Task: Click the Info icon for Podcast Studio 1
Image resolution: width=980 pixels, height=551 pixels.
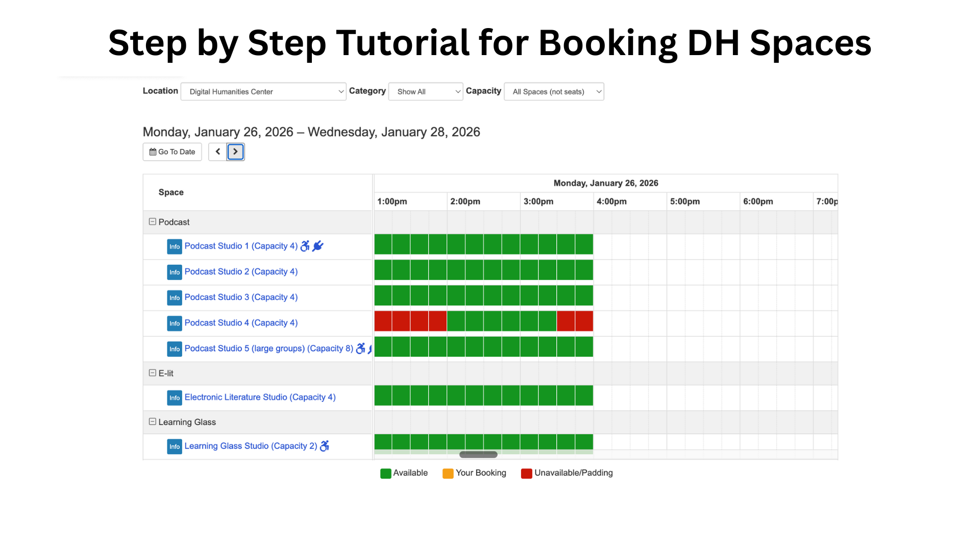Action: click(174, 246)
